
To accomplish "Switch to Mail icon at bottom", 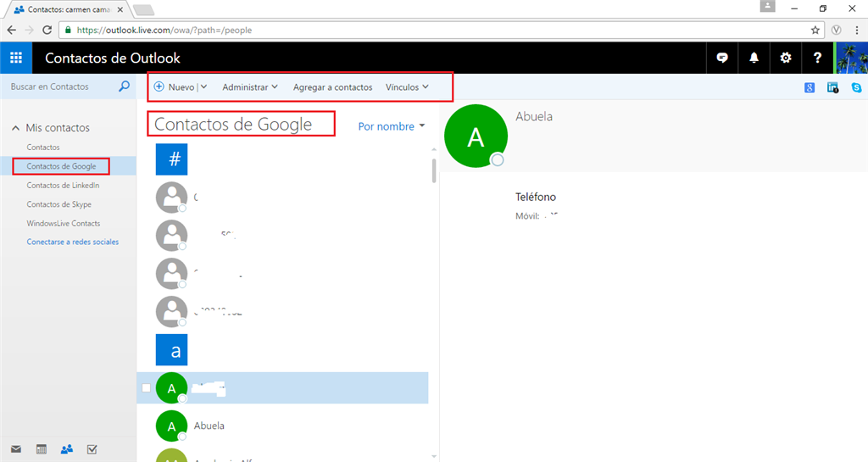I will tap(16, 449).
